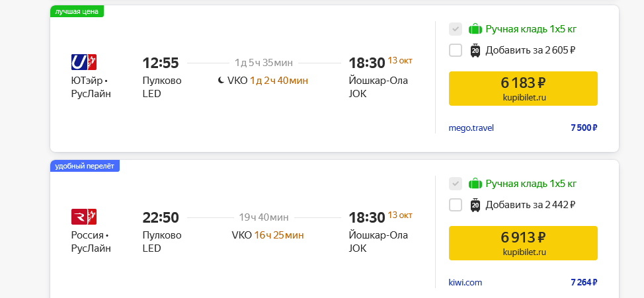
Task: Open the kiwi.com offer link
Action: [x=465, y=283]
